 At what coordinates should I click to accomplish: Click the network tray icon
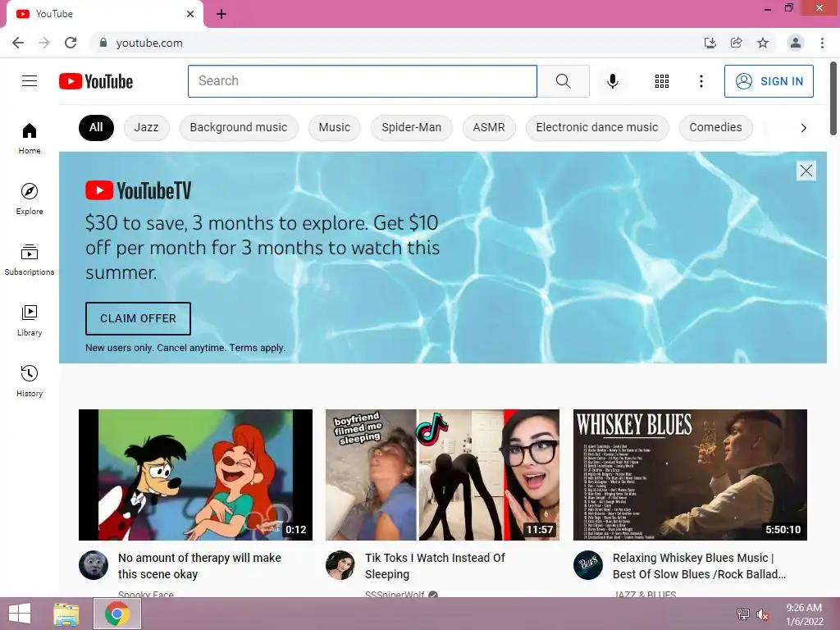742,614
